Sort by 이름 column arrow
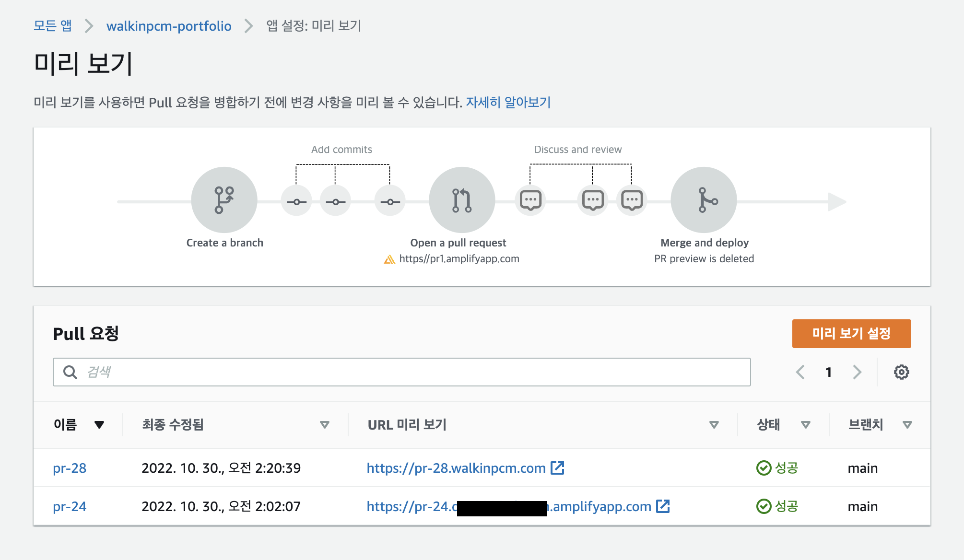Viewport: 964px width, 560px height. click(x=99, y=425)
